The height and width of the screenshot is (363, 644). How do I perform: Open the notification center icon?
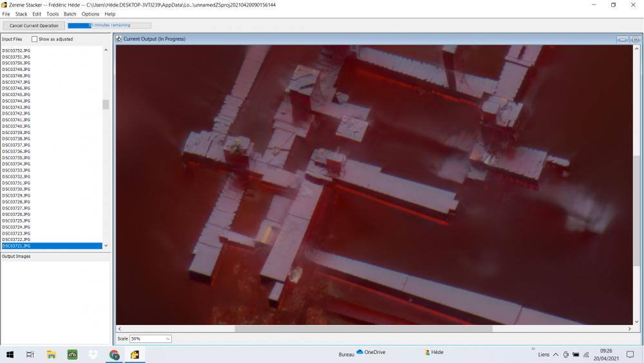630,354
